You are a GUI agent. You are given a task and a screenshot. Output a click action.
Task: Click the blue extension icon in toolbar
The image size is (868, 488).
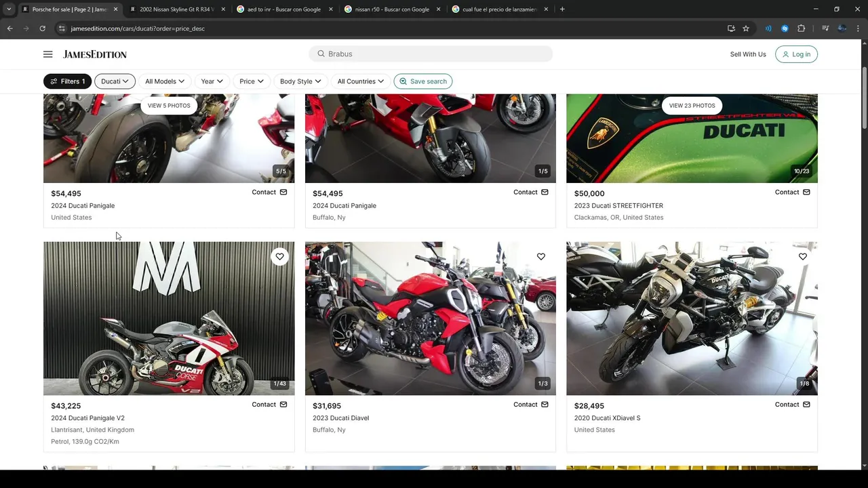click(x=785, y=28)
